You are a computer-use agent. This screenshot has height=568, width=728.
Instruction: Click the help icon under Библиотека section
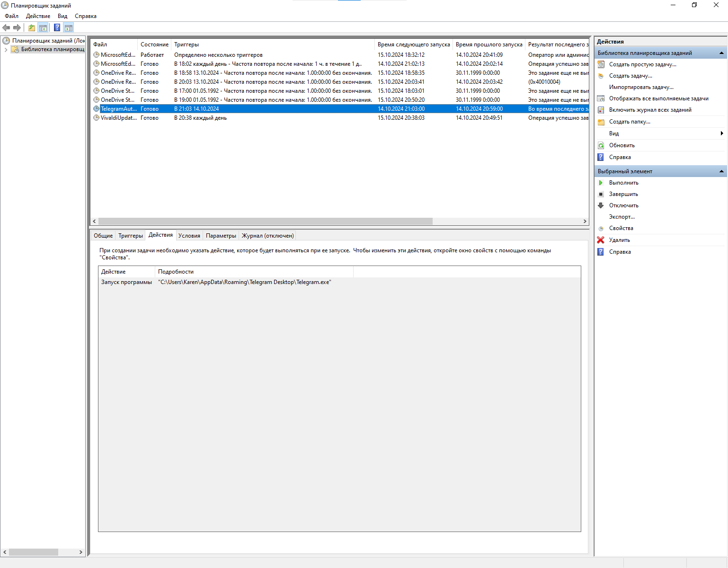pos(601,157)
